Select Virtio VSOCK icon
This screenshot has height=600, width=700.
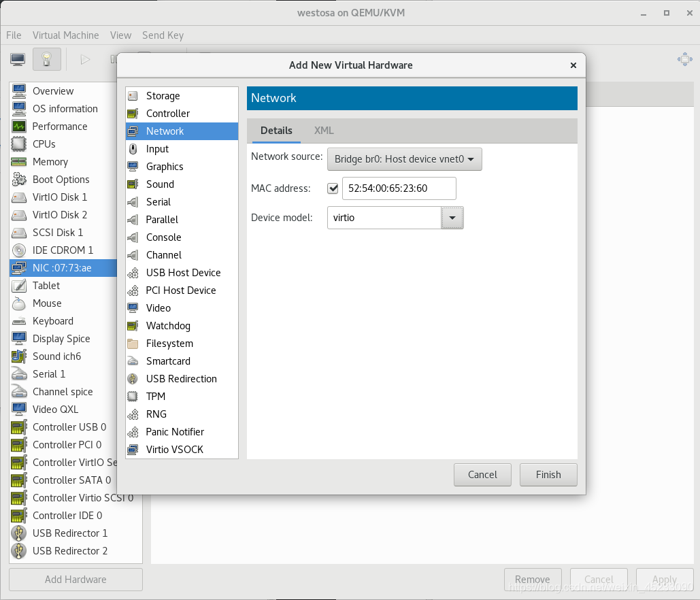pyautogui.click(x=133, y=450)
